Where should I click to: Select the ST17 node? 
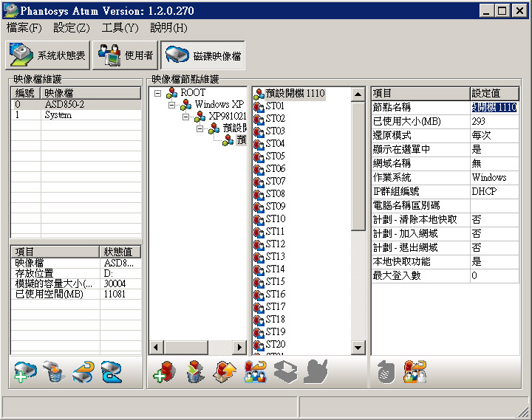click(x=275, y=306)
